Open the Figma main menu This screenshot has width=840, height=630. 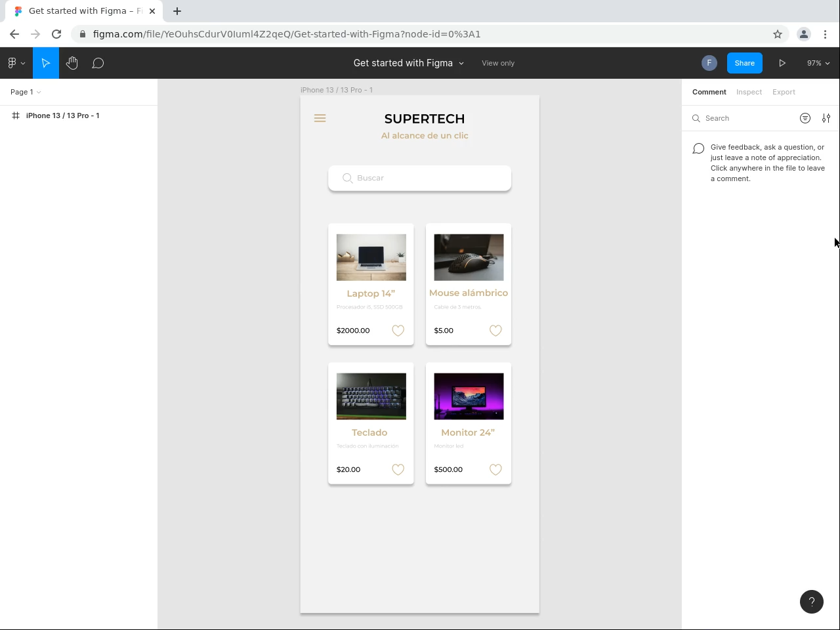(x=16, y=63)
